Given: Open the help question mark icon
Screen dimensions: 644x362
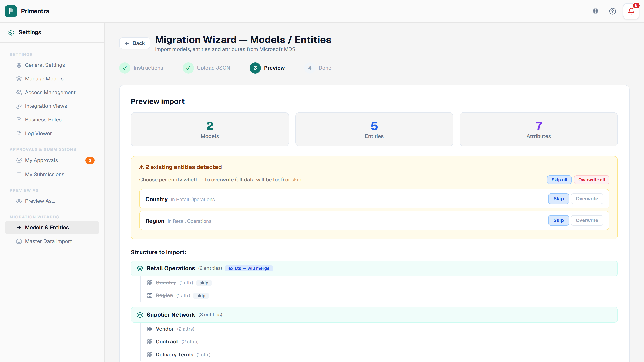Looking at the screenshot, I should point(612,11).
